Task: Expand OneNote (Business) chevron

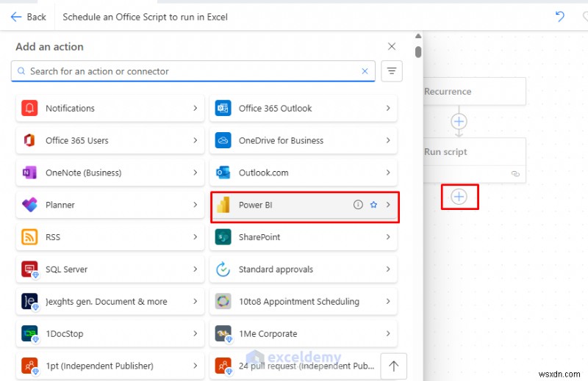Action: coord(195,173)
